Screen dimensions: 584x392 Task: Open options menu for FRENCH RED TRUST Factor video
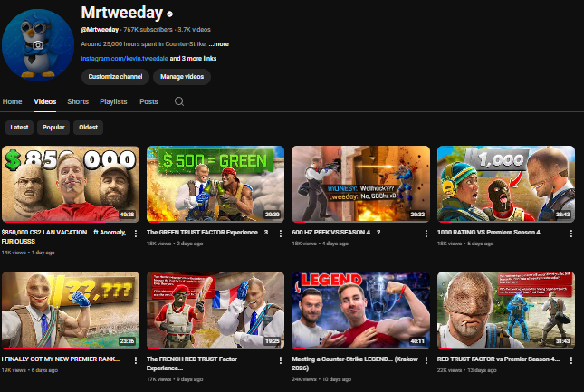click(281, 360)
